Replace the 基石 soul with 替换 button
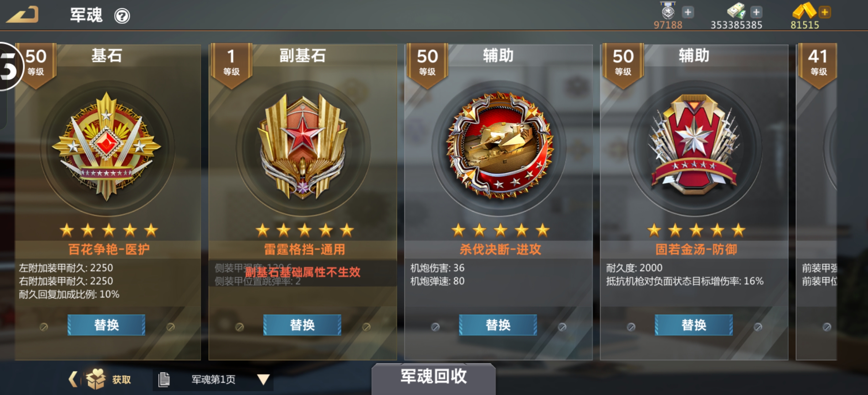Viewport: 868px width, 395px height. click(x=106, y=325)
